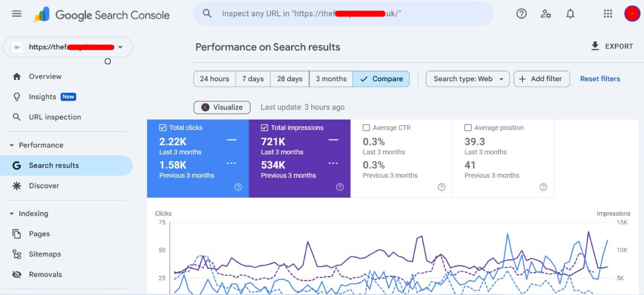Uncheck the Total clicks checkbox
644x295 pixels.
[x=163, y=128]
